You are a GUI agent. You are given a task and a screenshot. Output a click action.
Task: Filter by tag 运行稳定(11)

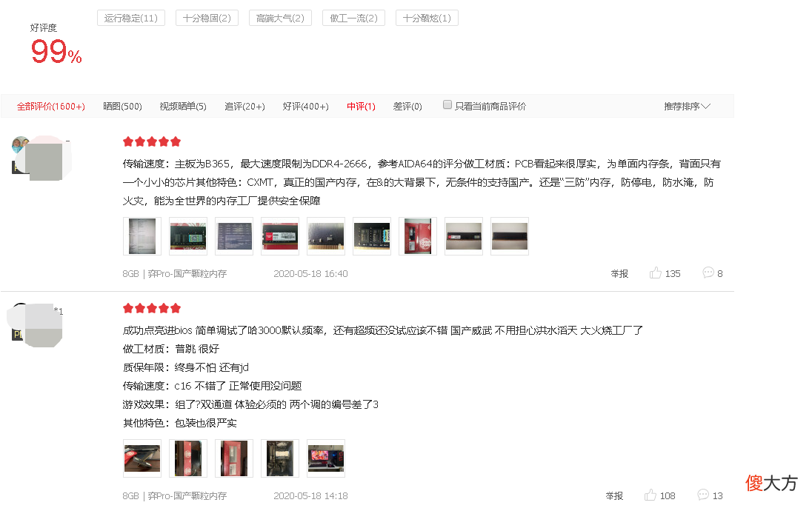[131, 18]
